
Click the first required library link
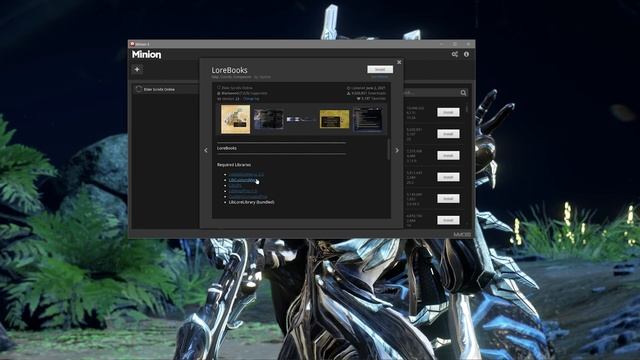tap(246, 174)
